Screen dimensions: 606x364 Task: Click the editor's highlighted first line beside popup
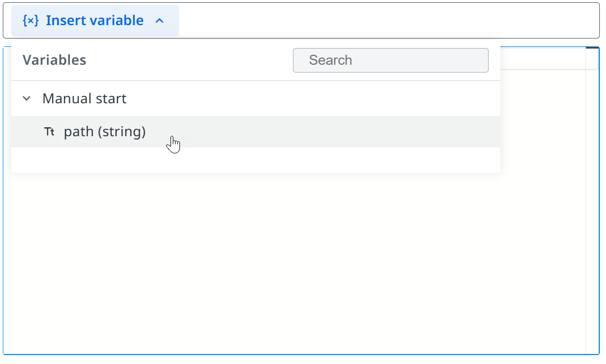click(x=543, y=58)
